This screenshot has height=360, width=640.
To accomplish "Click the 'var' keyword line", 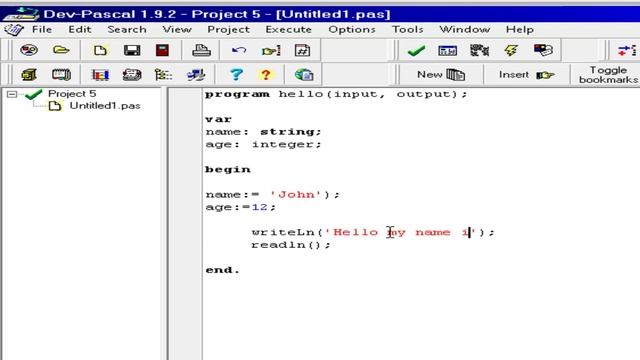I will click(x=218, y=119).
